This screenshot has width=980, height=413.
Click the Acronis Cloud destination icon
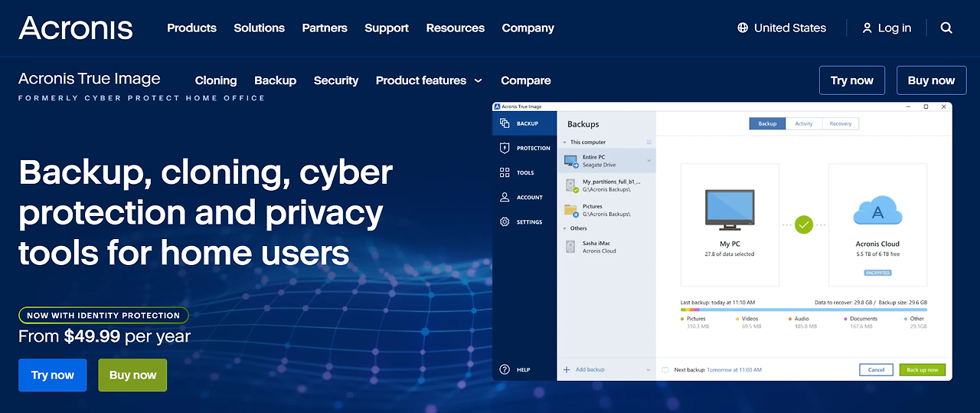(877, 211)
